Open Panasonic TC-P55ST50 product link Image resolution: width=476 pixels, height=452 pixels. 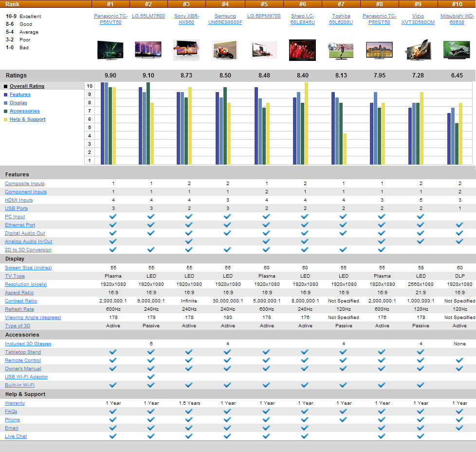coord(379,19)
